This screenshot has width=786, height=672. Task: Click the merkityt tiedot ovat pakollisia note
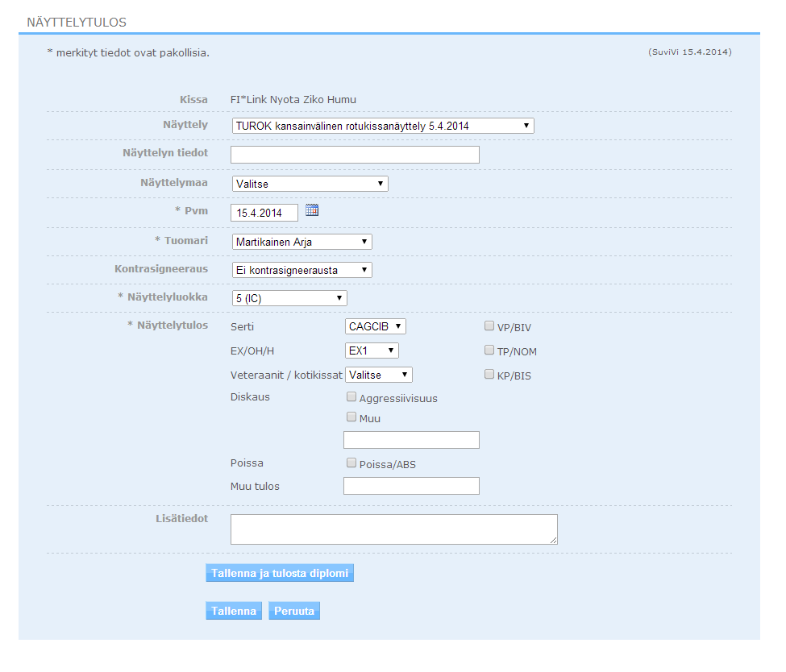click(x=128, y=52)
